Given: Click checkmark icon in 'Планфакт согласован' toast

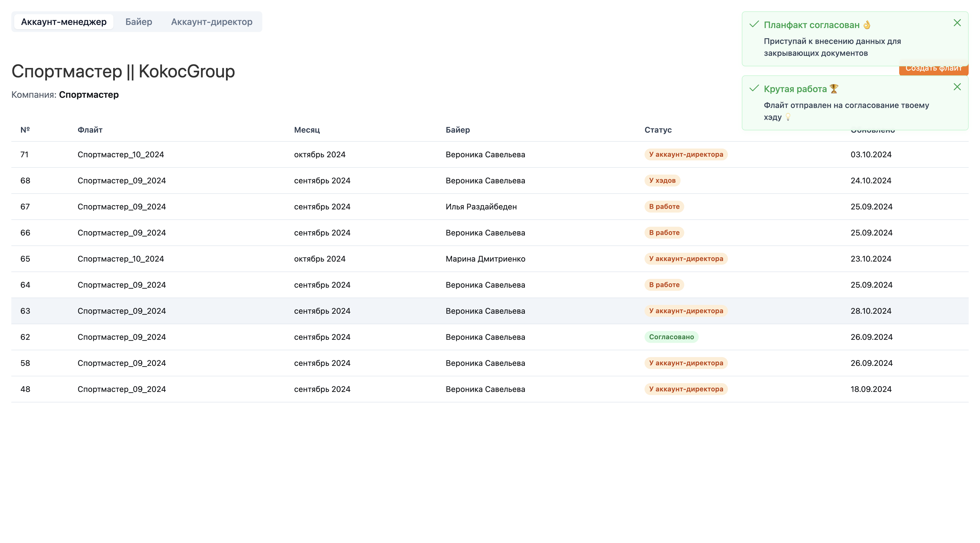Looking at the screenshot, I should (754, 24).
